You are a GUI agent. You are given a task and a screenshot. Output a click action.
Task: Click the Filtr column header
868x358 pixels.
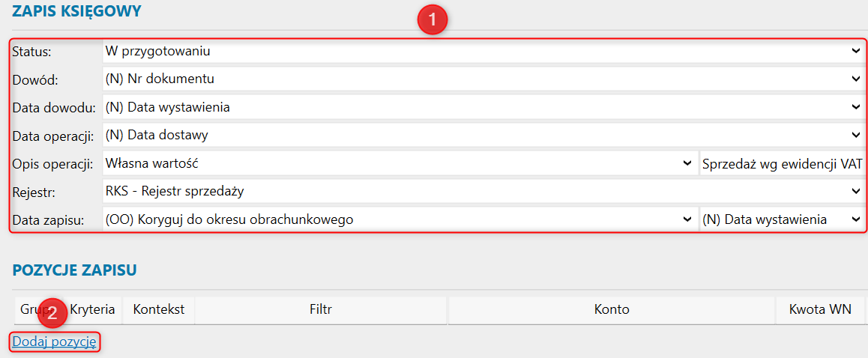coord(320,309)
